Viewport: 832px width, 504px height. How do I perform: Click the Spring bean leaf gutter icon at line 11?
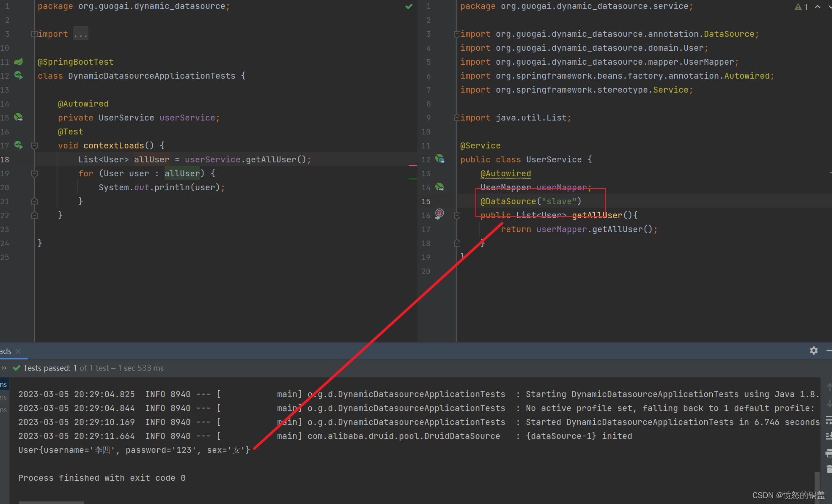[x=18, y=62]
